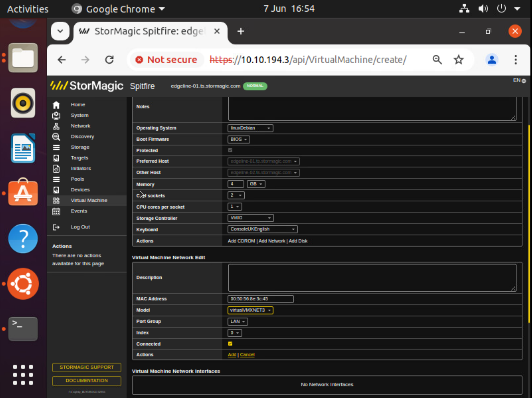532x398 pixels.
Task: Click the Events calendar icon
Action: 56,211
